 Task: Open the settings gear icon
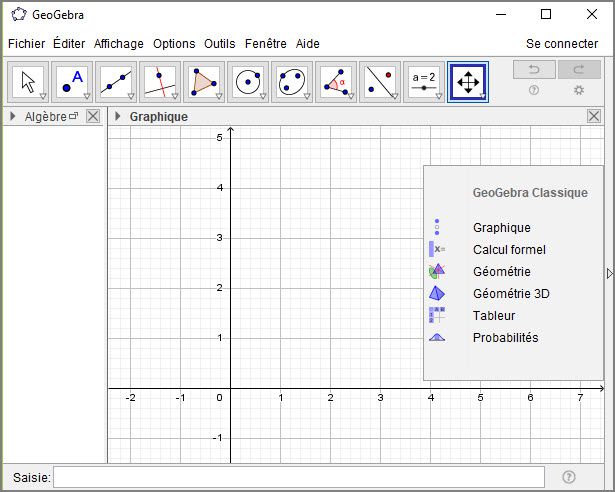tap(579, 90)
